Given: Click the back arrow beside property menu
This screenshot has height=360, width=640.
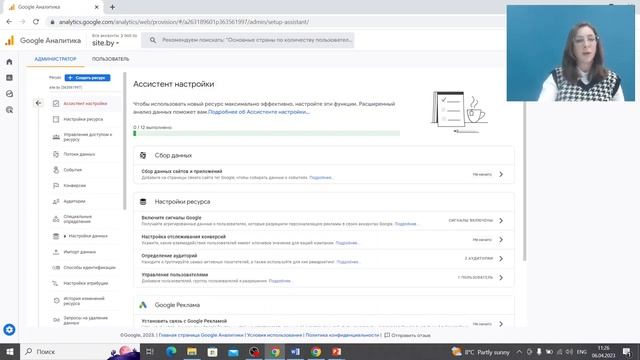Looking at the screenshot, I should click(38, 103).
